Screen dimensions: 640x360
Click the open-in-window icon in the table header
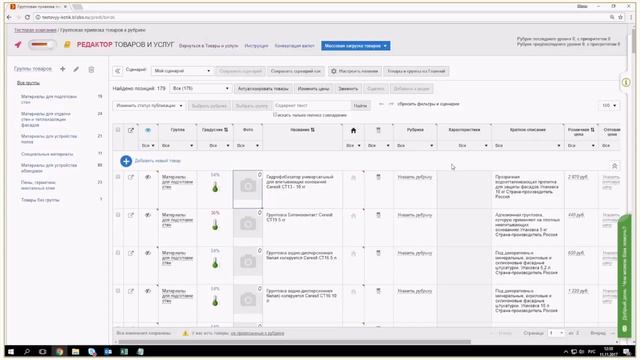click(131, 130)
